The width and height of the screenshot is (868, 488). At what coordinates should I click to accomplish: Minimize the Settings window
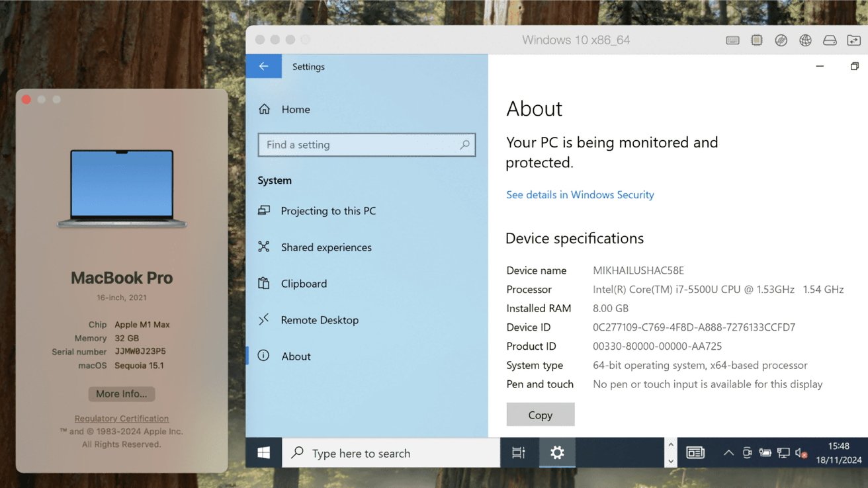[820, 66]
